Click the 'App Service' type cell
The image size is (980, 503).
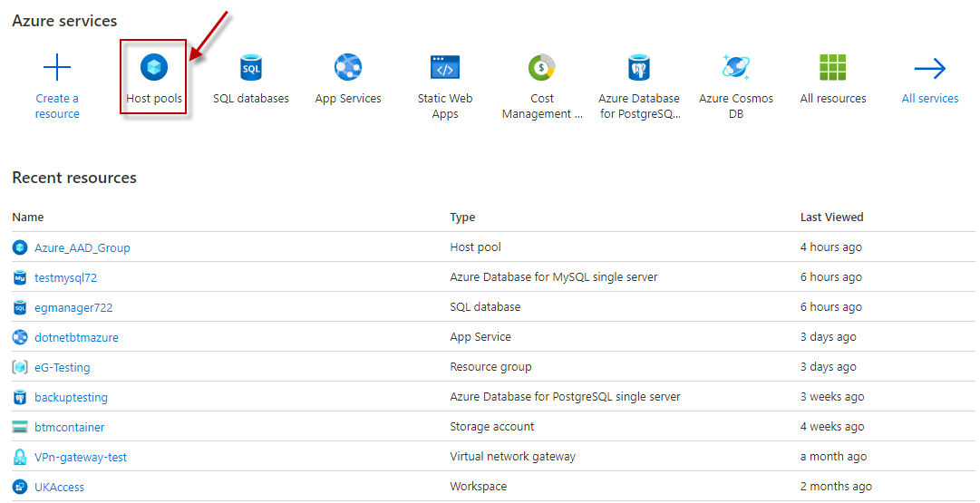pos(480,337)
